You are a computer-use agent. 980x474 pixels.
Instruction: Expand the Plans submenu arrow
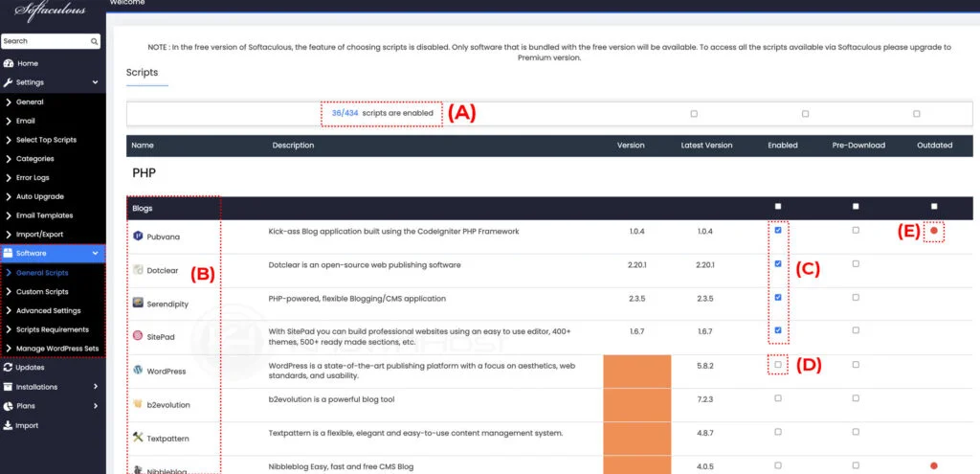point(96,406)
